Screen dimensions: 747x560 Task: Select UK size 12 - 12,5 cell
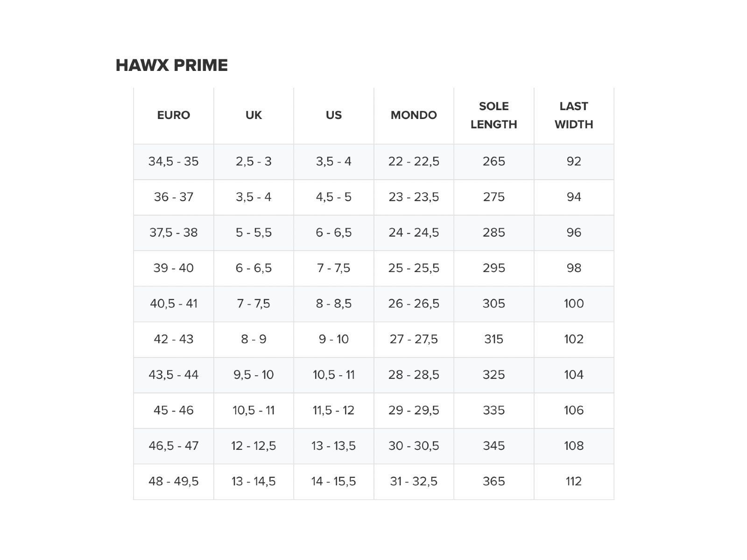pos(254,446)
